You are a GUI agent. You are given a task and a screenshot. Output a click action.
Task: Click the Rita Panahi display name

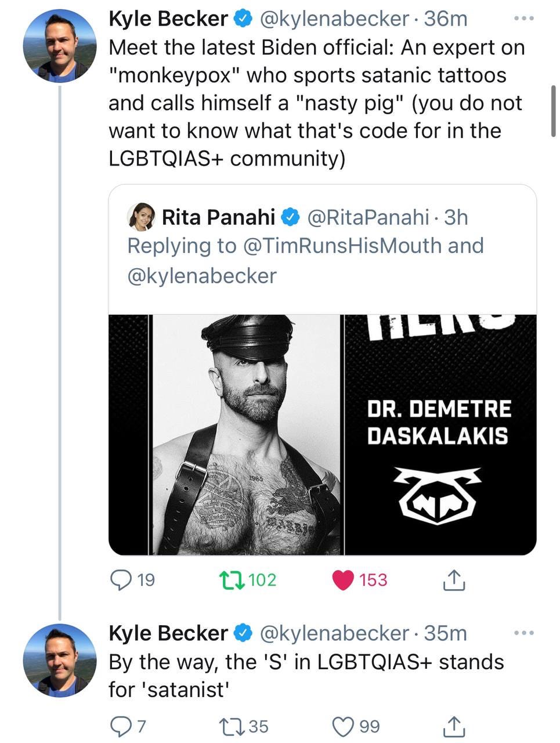coord(218,217)
